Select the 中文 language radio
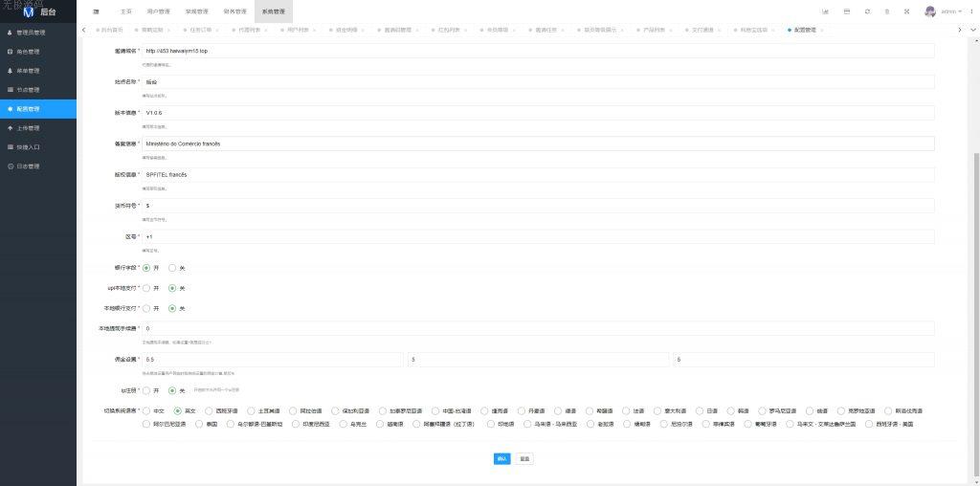This screenshot has height=486, width=980. [x=146, y=411]
